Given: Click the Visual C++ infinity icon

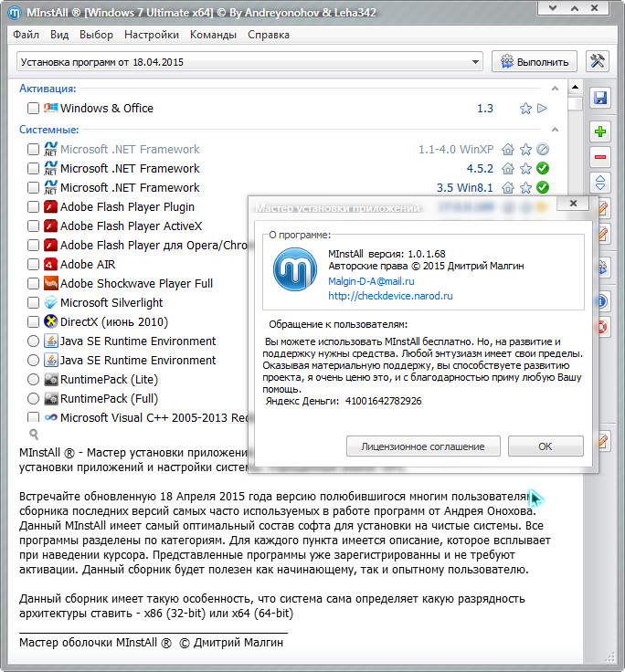Looking at the screenshot, I should (50, 417).
